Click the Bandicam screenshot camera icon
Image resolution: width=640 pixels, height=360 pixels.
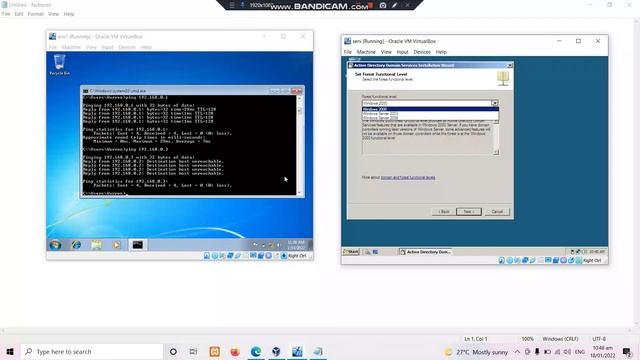[383, 5]
